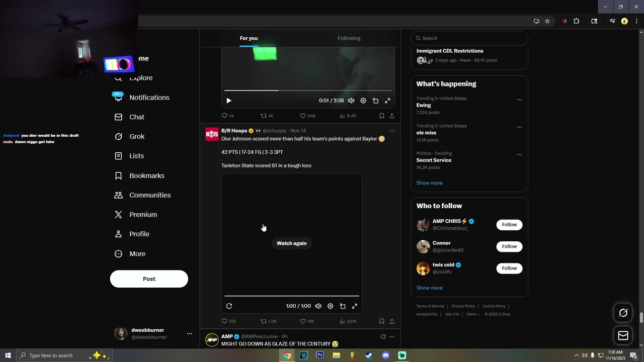Like the top post with 346 likes
The image size is (644, 362).
[308, 116]
